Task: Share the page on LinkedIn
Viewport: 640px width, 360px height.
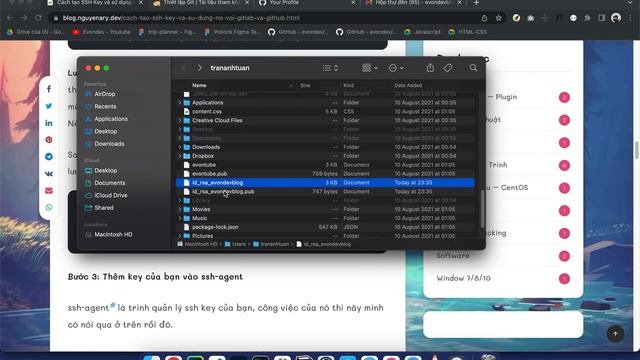Action: (x=49, y=123)
